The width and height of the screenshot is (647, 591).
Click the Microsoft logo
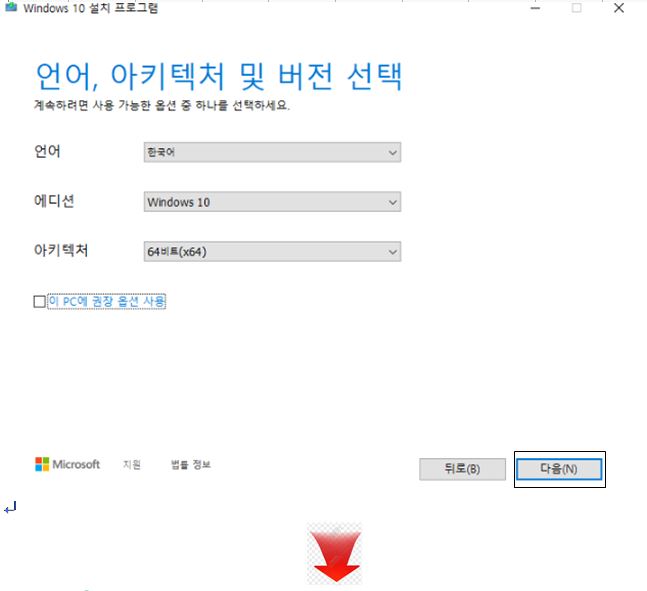click(67, 464)
